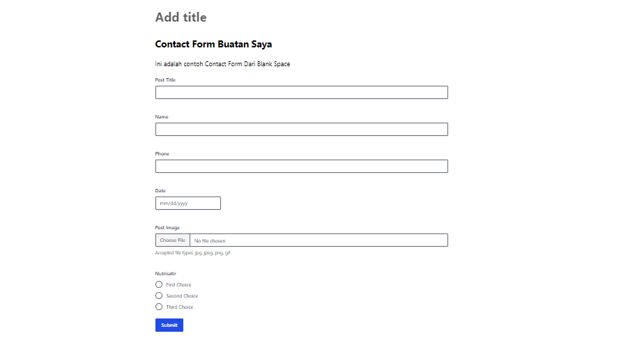Image resolution: width=644 pixels, height=338 pixels.
Task: Click the Post Title label
Action: coord(165,80)
